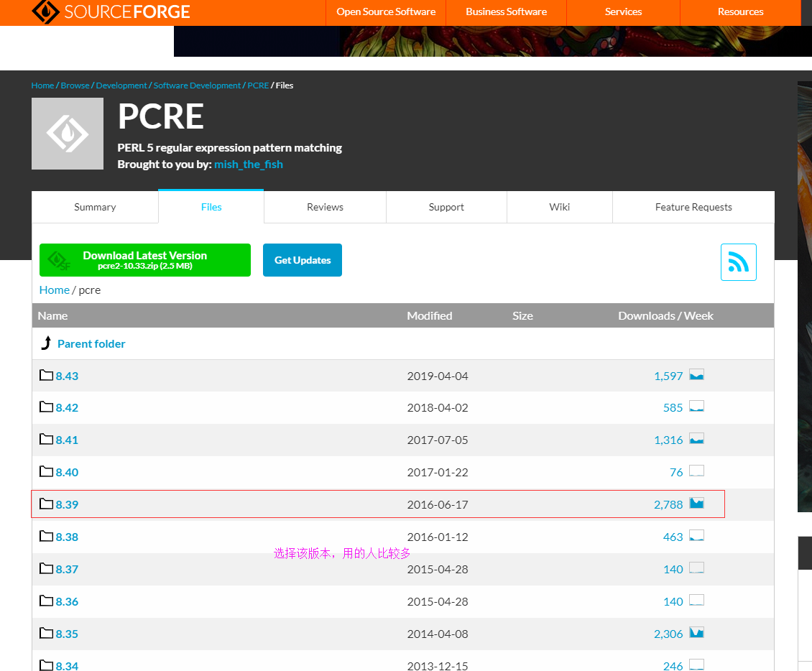Screen dimensions: 812x671
Task: Open the 8.40 folder link
Action: 67,473
